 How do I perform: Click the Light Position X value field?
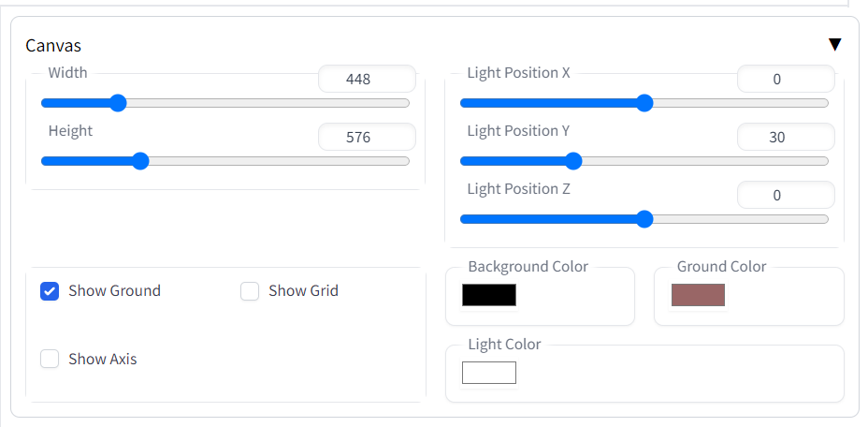click(x=786, y=79)
